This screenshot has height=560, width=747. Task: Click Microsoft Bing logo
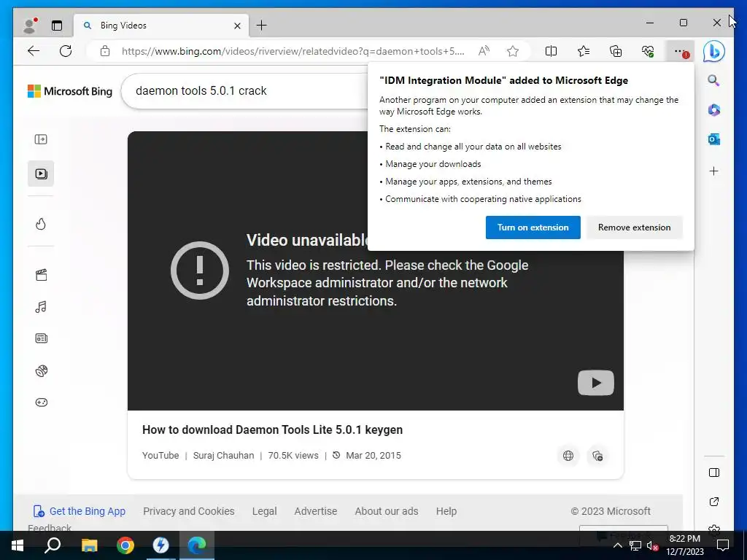coord(70,91)
